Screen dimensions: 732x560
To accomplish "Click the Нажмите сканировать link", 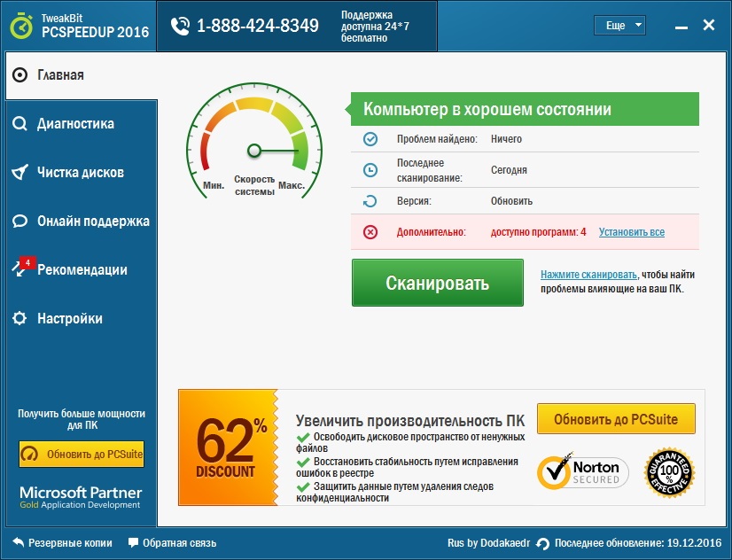I will click(x=588, y=276).
